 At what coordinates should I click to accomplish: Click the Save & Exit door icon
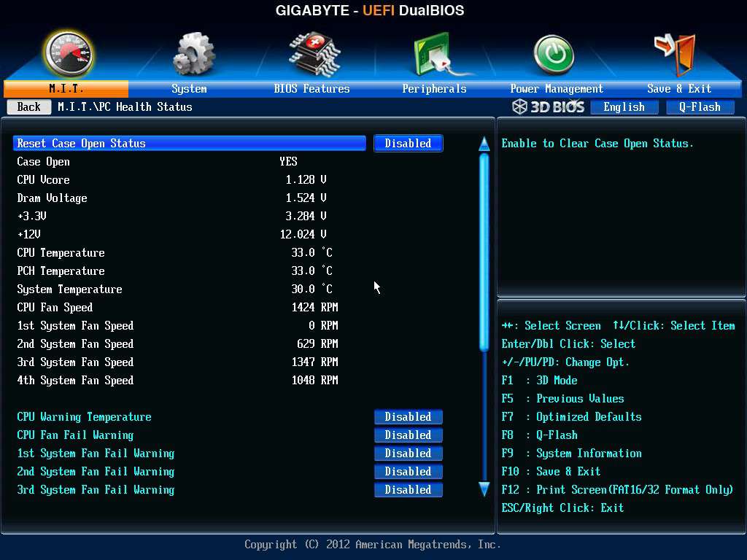click(676, 54)
